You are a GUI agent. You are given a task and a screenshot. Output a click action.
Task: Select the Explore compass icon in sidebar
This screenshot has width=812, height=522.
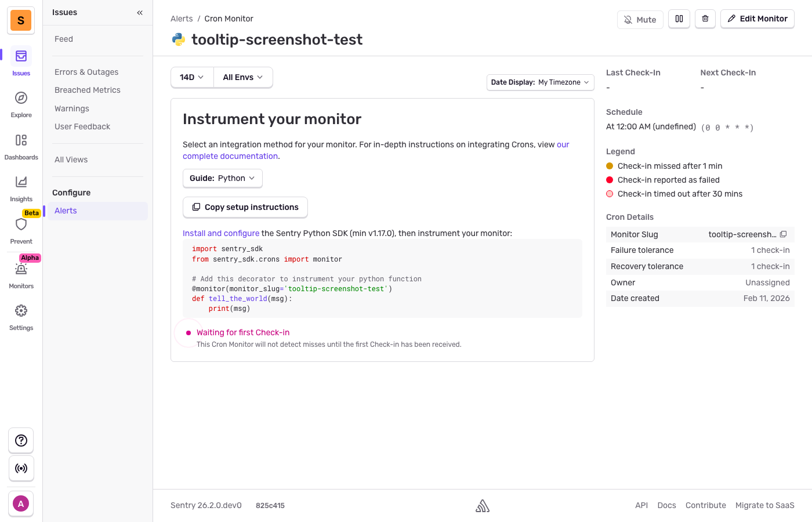pyautogui.click(x=21, y=99)
